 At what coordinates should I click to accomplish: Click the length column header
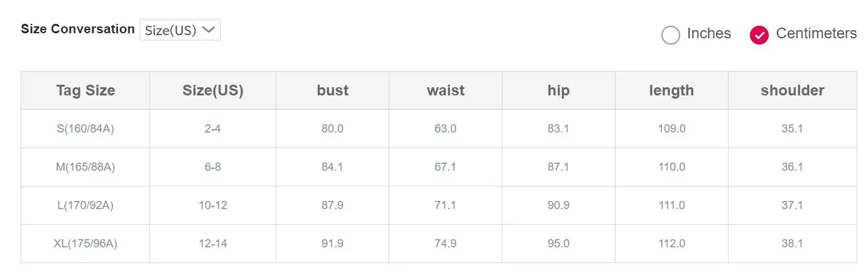click(x=671, y=90)
